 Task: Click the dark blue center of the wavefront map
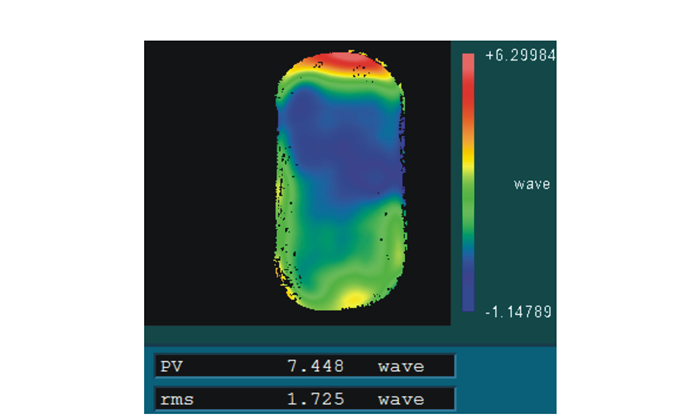[x=340, y=150]
